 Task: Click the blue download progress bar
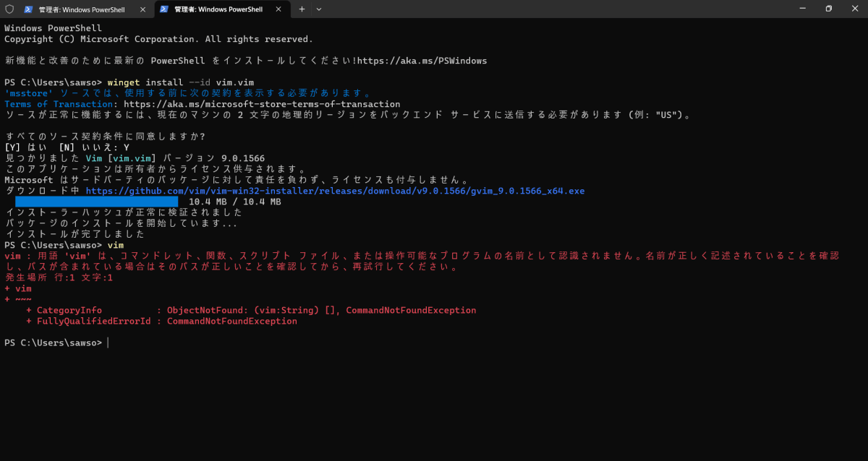click(97, 202)
